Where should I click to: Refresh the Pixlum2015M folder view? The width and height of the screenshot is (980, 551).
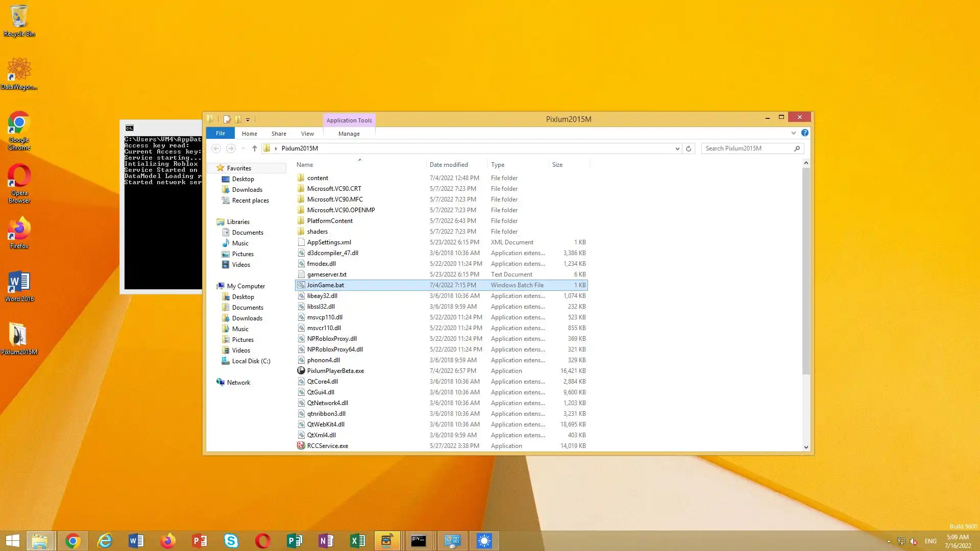click(689, 148)
